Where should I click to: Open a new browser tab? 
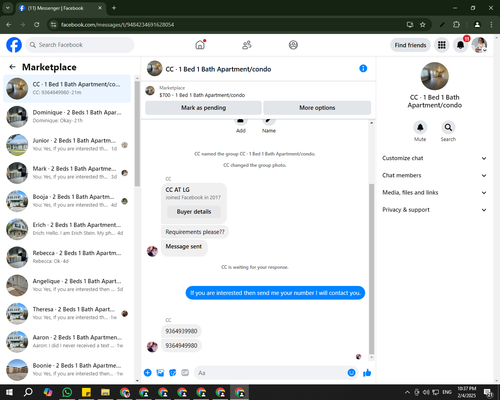tap(114, 8)
